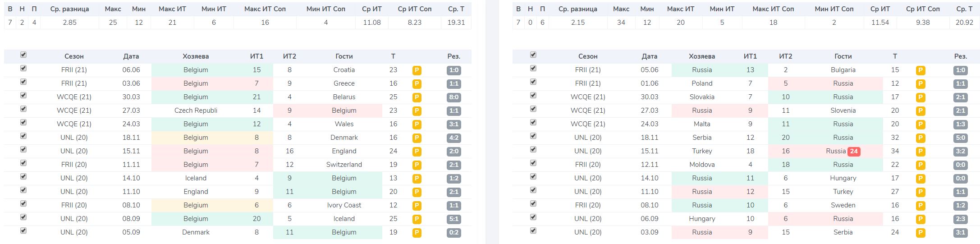This screenshot has height=244, width=980.
Task: Uncheck the Poland vs Russia 01.06 row
Action: click(533, 82)
